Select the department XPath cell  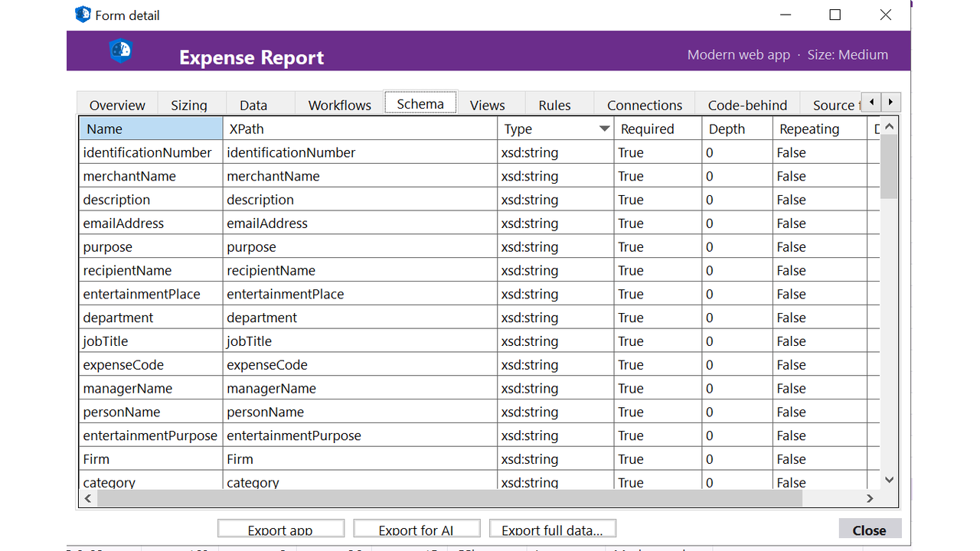click(x=360, y=318)
